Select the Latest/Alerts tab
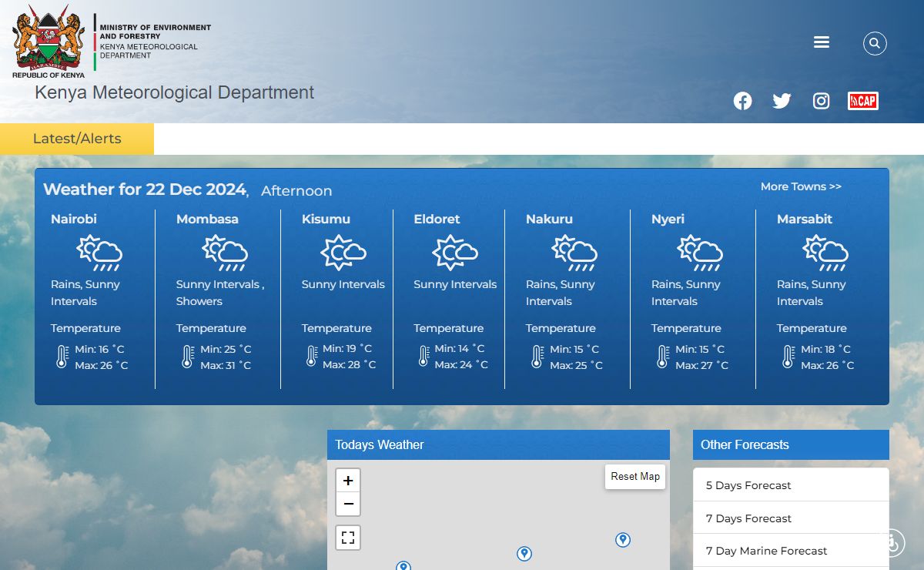Screen dimensions: 924x570 point(77,139)
